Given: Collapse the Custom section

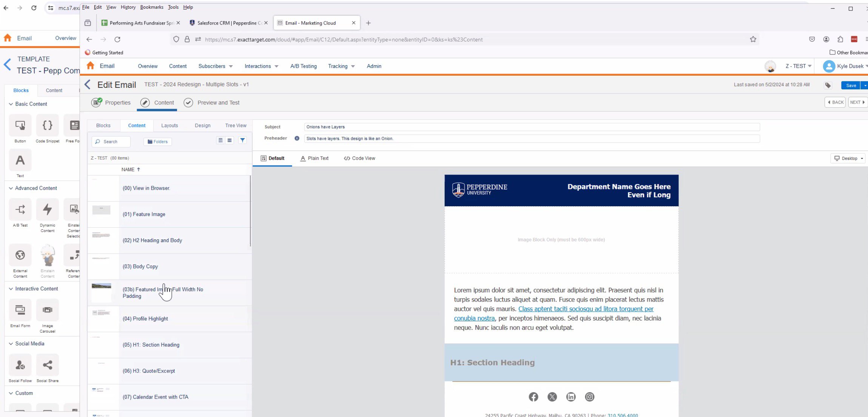Looking at the screenshot, I should click(x=11, y=393).
